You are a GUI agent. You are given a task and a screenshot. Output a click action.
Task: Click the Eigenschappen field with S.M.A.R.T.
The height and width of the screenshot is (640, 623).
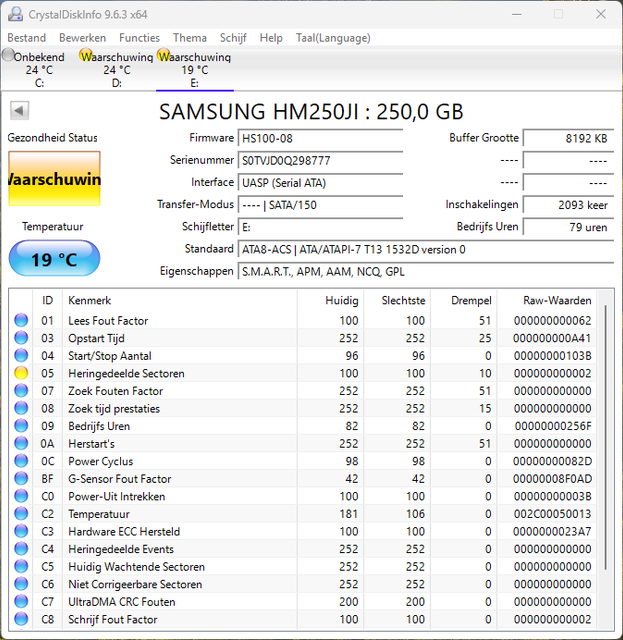pos(426,271)
